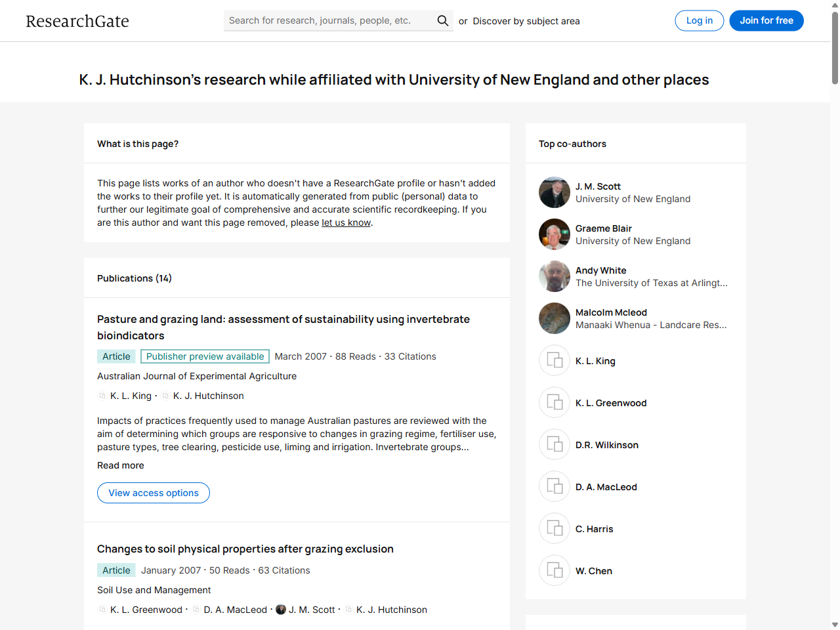The height and width of the screenshot is (630, 840).
Task: Click the placeholder avatar for W. Chen
Action: click(x=555, y=570)
